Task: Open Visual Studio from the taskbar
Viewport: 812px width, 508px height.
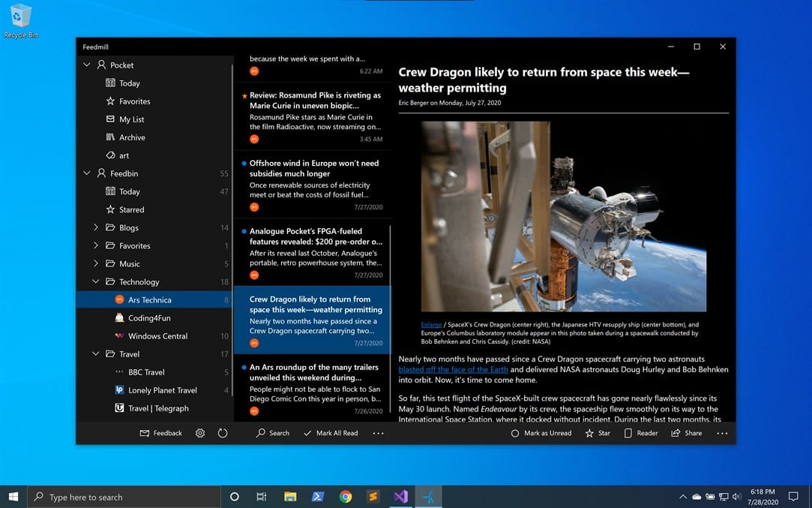Action: (400, 497)
